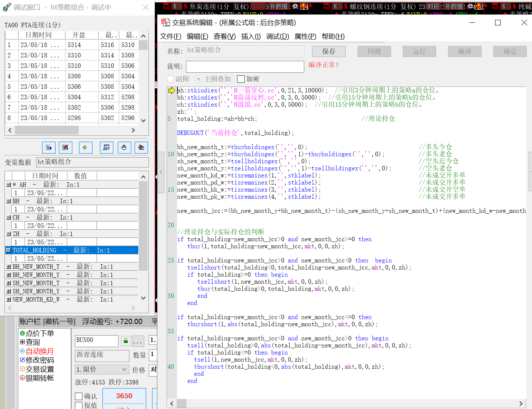
Task: Click the variable list vertical scrollbar thumb
Action: pyautogui.click(x=143, y=226)
